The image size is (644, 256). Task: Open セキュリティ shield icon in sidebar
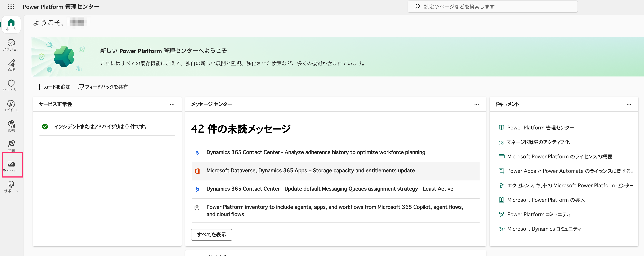pyautogui.click(x=11, y=85)
